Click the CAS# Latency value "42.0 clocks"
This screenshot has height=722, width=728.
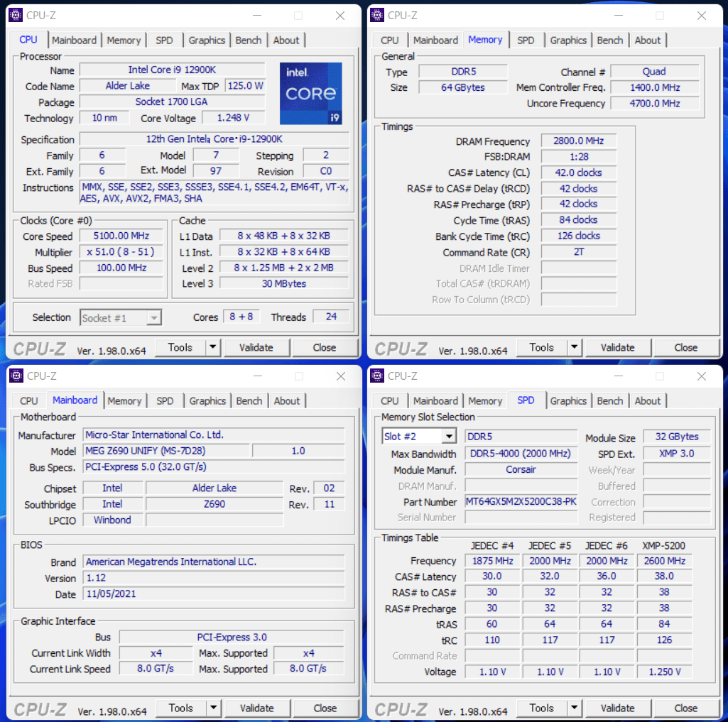pyautogui.click(x=579, y=173)
